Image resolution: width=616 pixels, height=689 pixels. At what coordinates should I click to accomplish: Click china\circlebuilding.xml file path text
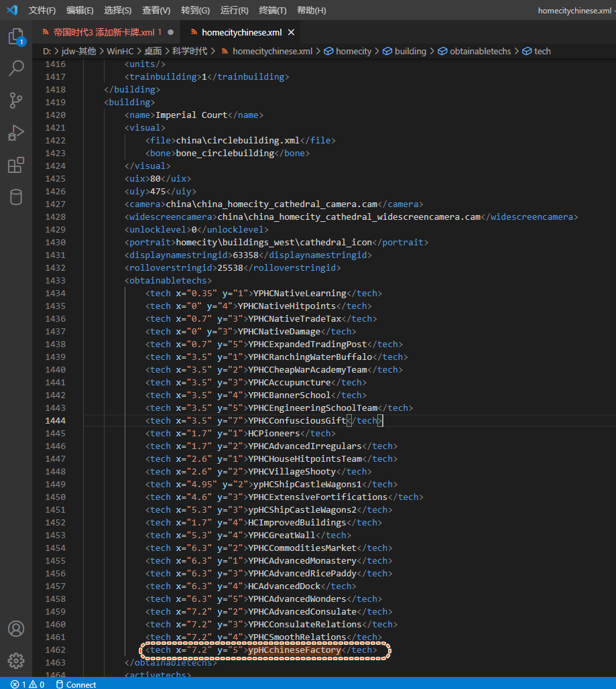(238, 141)
